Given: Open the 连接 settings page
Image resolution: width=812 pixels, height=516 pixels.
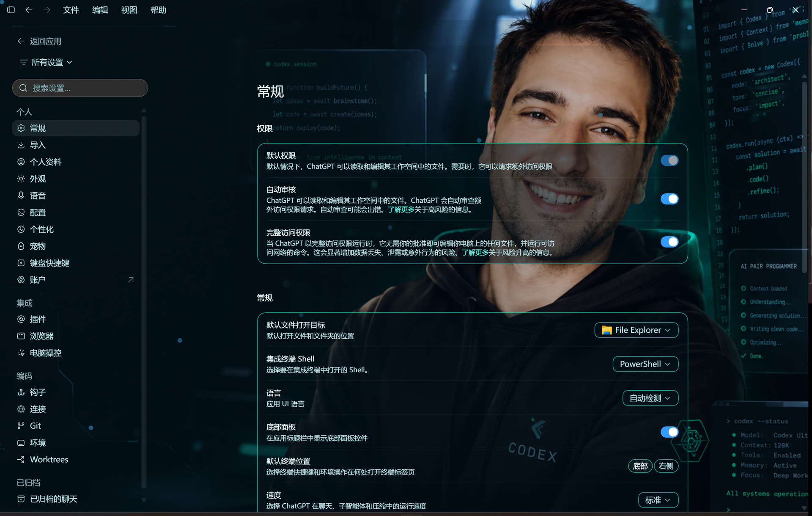Looking at the screenshot, I should pos(76,409).
